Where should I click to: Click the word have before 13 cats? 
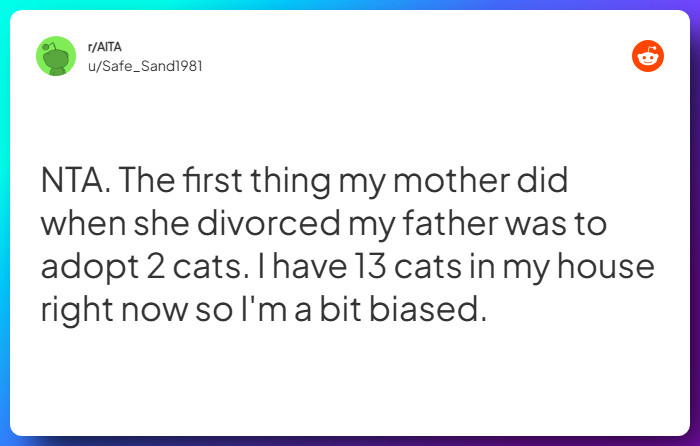pyautogui.click(x=309, y=267)
